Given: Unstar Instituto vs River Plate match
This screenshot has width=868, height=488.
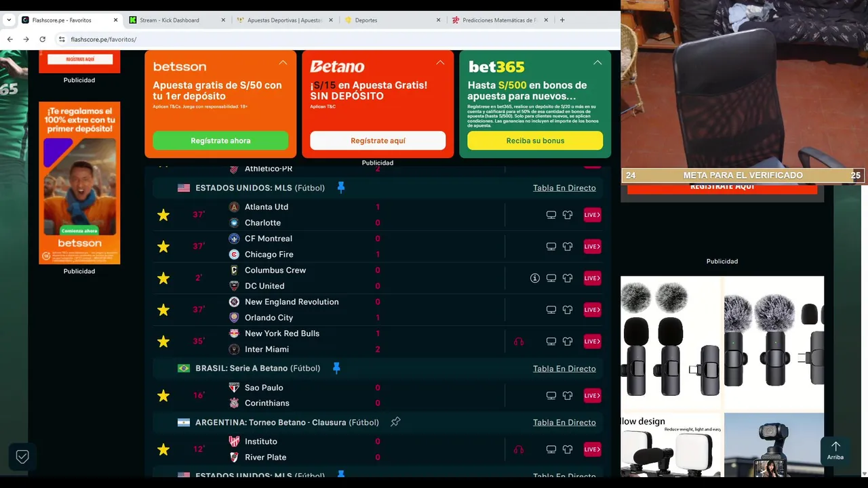Looking at the screenshot, I should coord(163,449).
